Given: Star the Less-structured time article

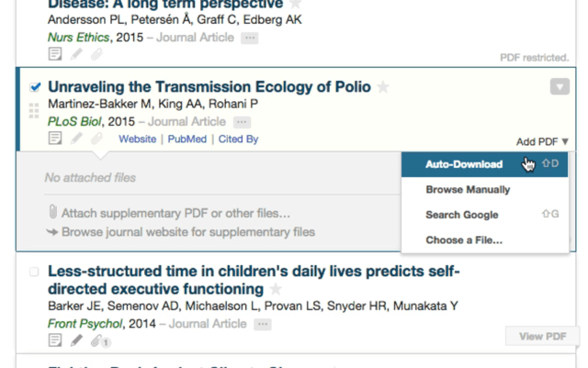Looking at the screenshot, I should (x=276, y=289).
